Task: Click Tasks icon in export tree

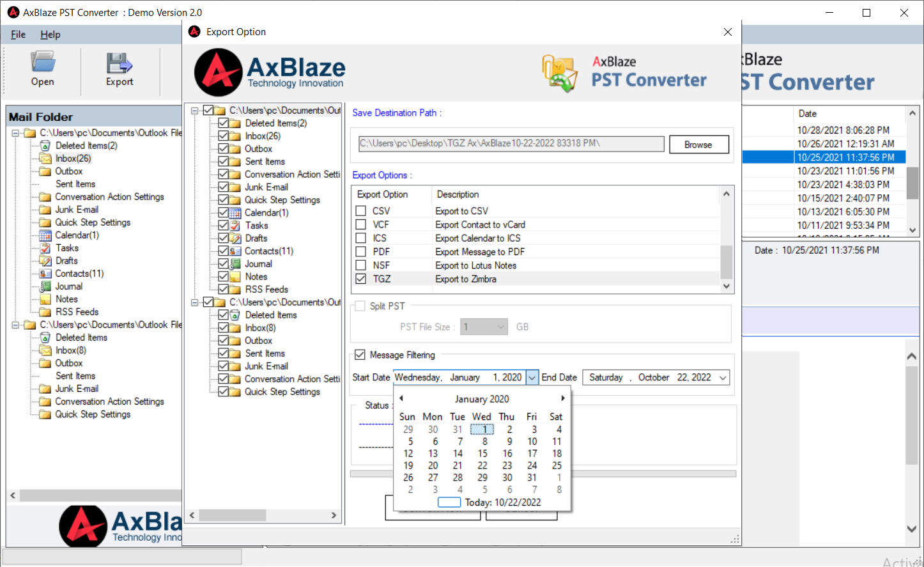Action: tap(235, 226)
